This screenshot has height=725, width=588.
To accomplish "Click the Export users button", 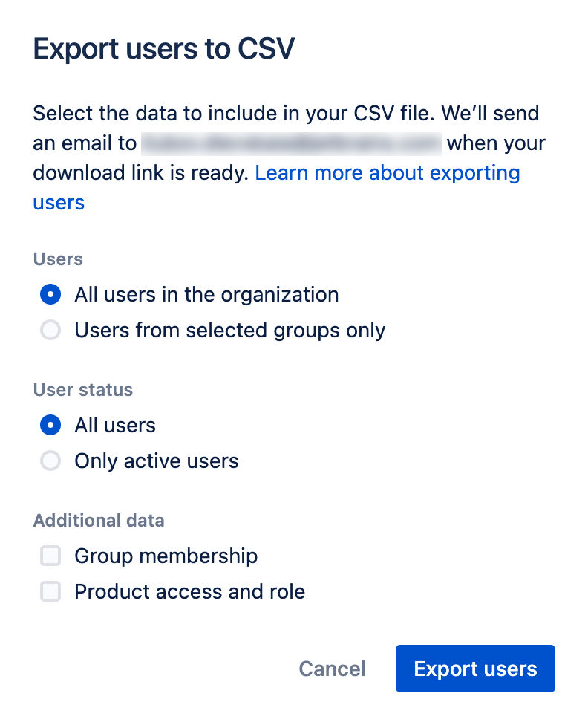I will coord(475,669).
